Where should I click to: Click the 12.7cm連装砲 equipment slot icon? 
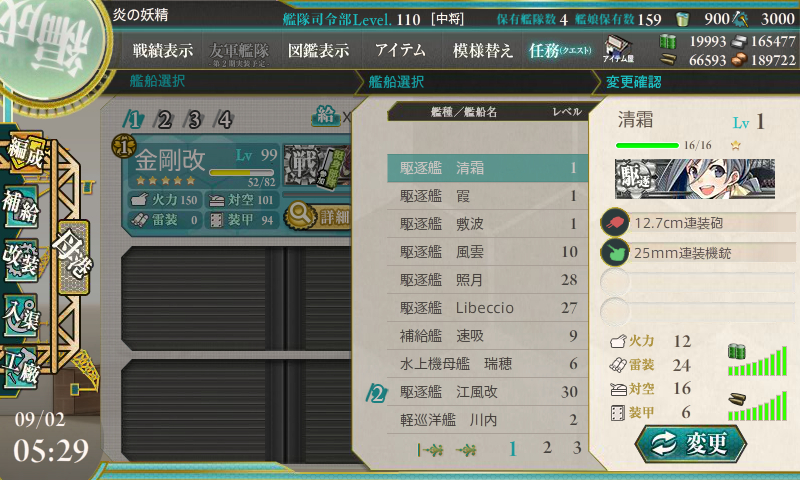pos(615,222)
